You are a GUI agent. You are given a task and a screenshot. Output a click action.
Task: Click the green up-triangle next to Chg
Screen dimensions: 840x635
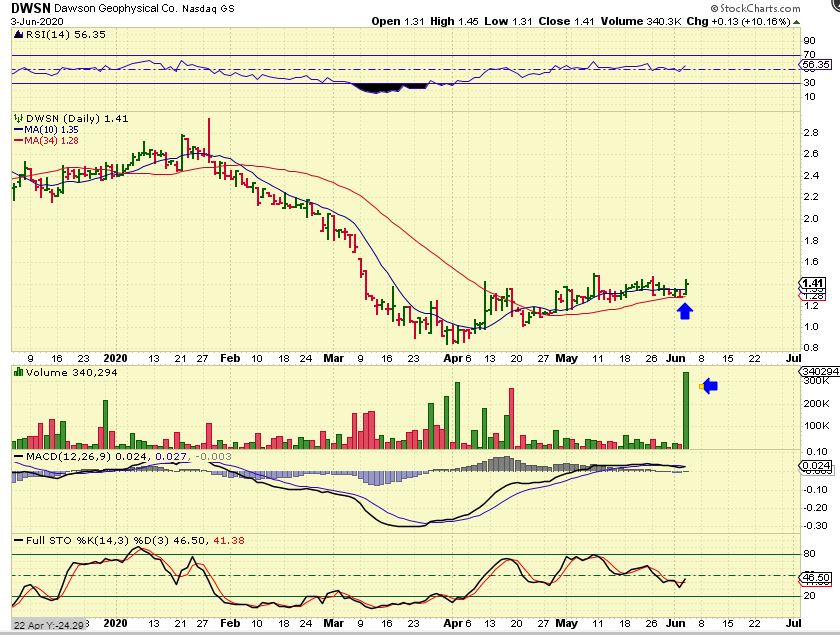click(797, 22)
